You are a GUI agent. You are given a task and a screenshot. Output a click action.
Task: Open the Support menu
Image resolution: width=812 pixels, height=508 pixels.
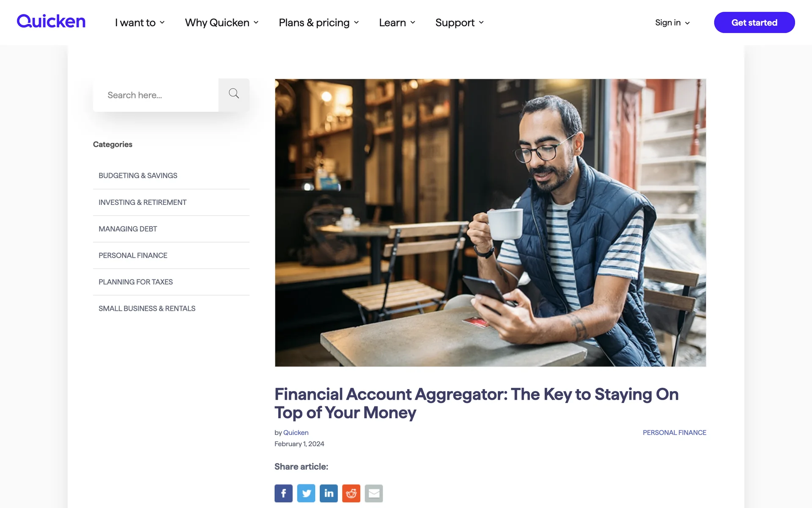[x=460, y=22]
